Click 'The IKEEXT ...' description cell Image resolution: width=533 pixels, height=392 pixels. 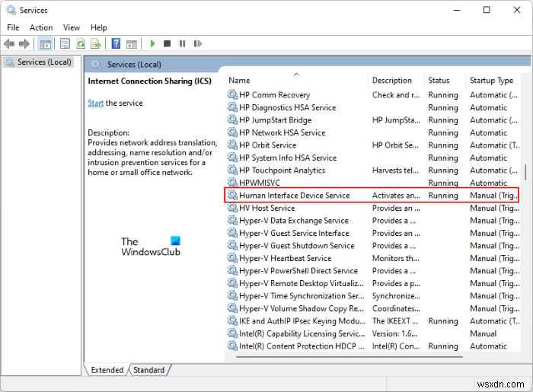point(395,321)
